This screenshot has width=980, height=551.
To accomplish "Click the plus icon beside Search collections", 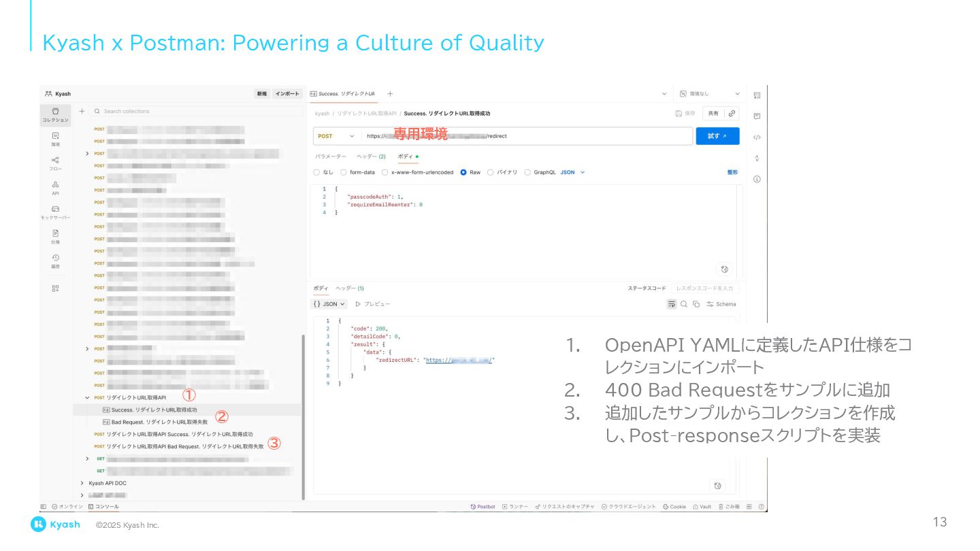I will click(82, 111).
